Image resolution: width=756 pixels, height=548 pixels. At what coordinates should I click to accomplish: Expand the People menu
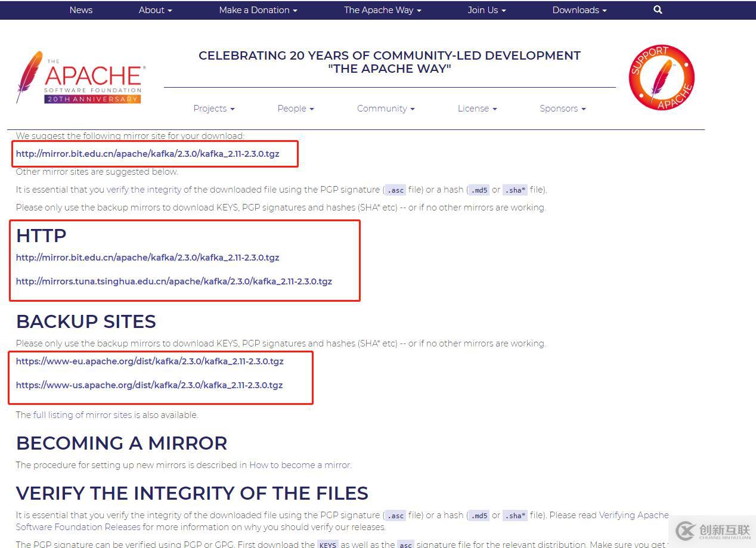pyautogui.click(x=296, y=109)
